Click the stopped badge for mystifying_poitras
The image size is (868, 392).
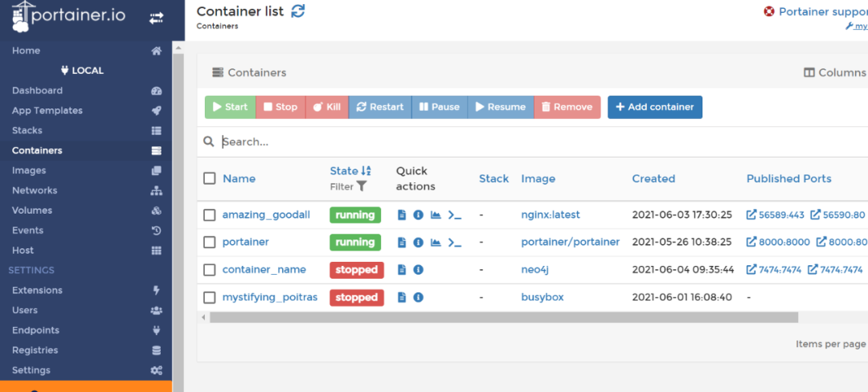357,297
